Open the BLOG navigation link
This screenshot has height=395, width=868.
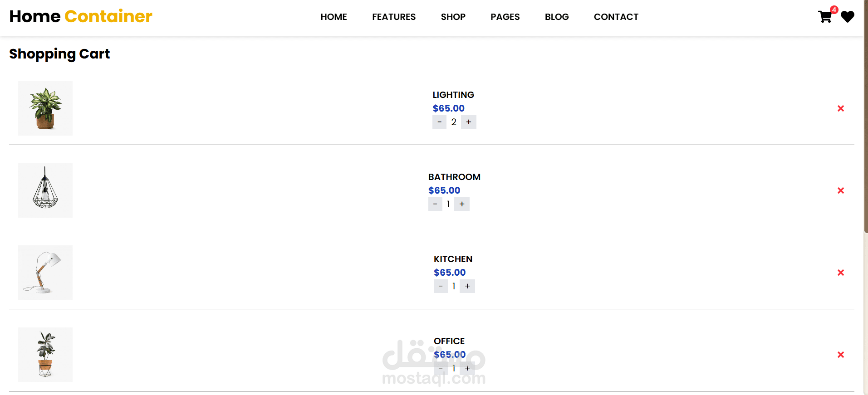pyautogui.click(x=557, y=17)
